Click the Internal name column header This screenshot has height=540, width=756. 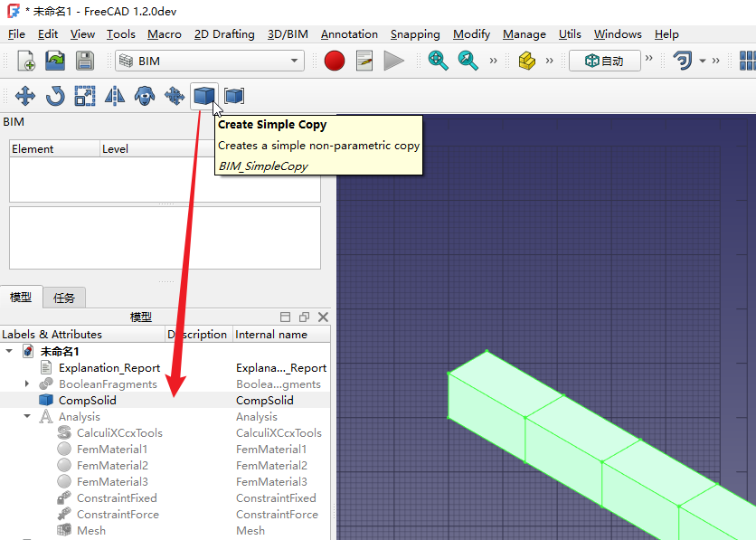[271, 335]
